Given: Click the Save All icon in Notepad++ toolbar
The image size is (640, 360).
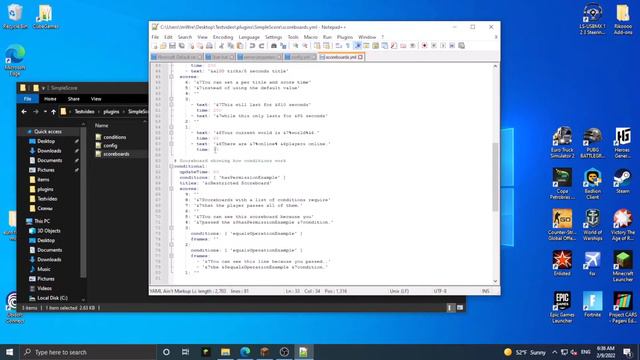Looking at the screenshot, I should (182, 46).
